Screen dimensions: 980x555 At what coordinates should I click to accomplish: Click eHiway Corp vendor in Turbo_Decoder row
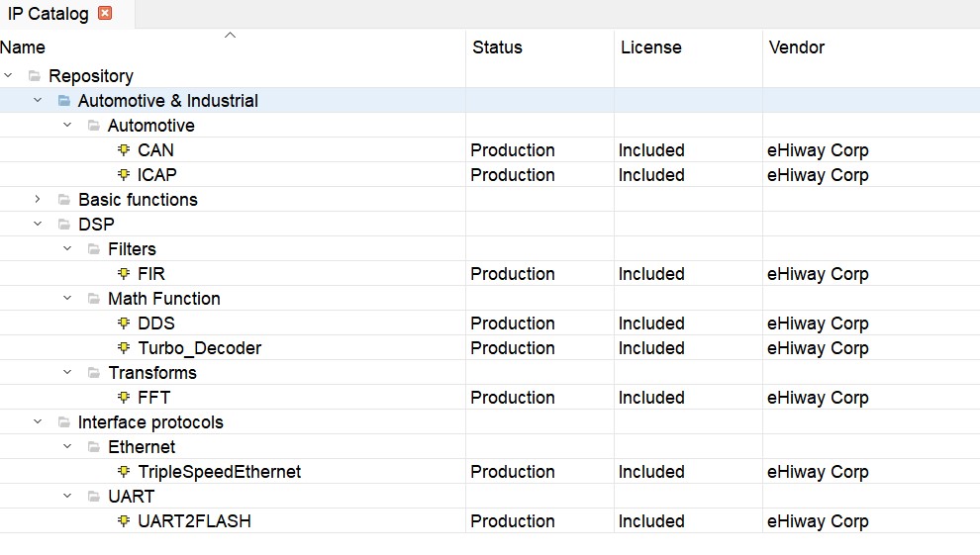tap(818, 348)
